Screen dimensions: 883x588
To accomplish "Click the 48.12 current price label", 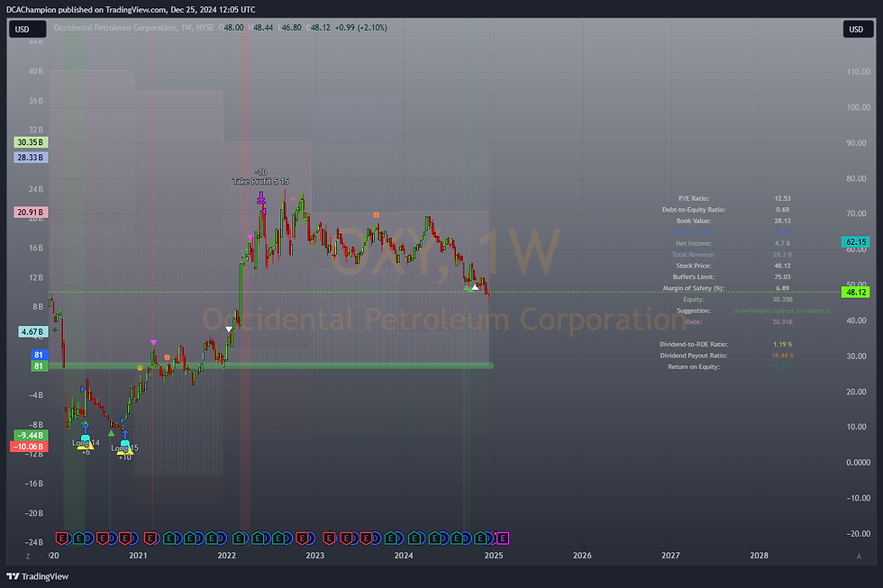I will point(855,292).
